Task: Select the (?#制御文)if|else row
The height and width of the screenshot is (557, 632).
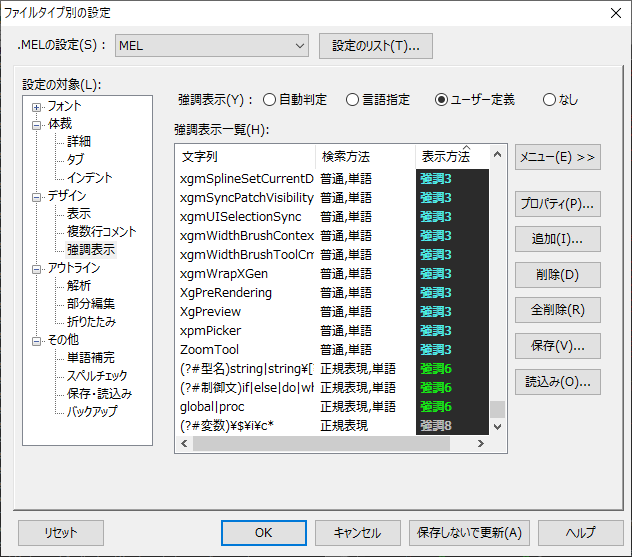Action: (x=333, y=387)
